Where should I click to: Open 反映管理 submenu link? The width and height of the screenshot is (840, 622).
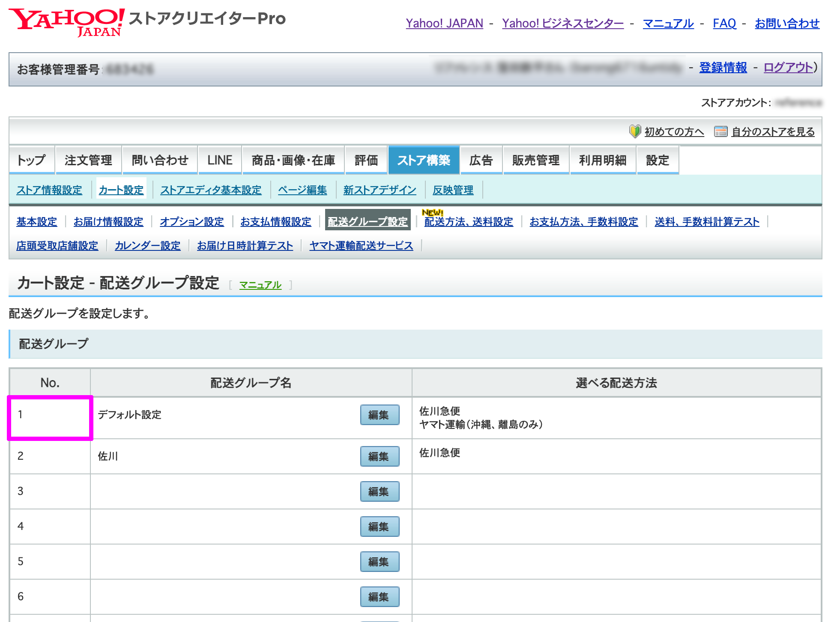[x=453, y=190]
